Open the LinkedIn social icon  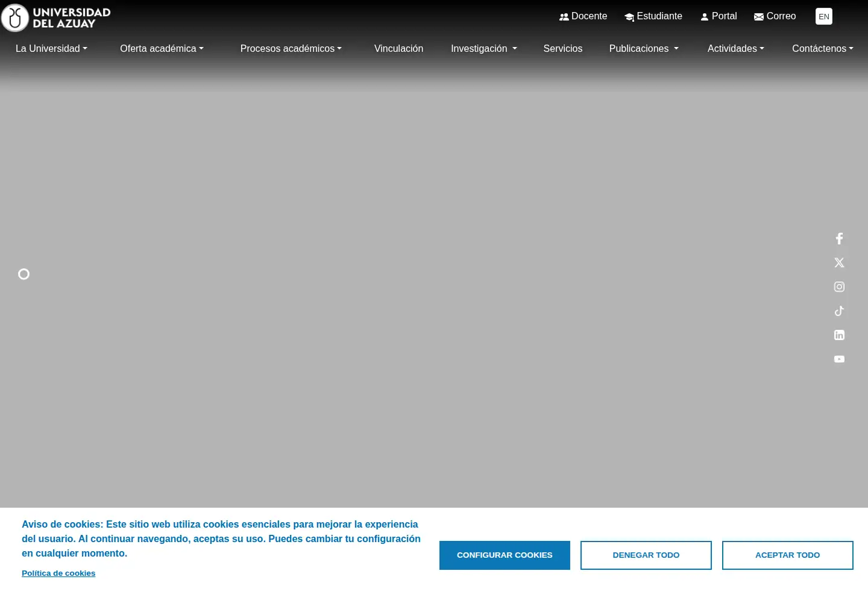click(839, 335)
